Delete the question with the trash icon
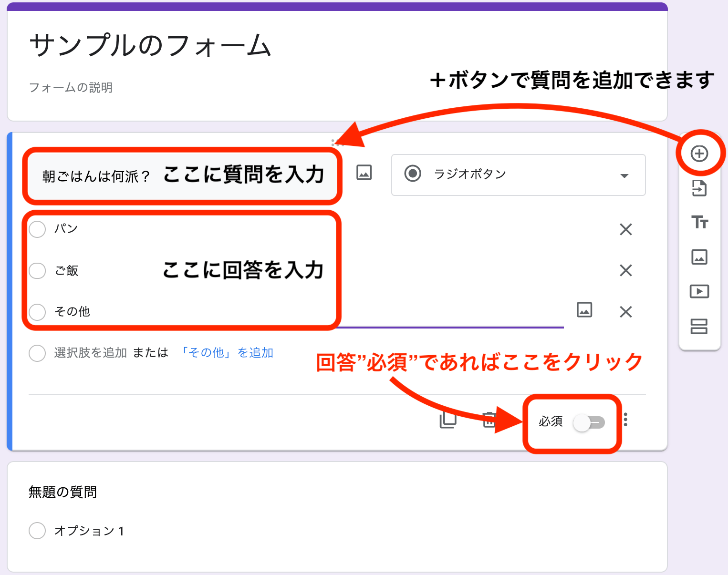The width and height of the screenshot is (728, 575). pos(489,420)
